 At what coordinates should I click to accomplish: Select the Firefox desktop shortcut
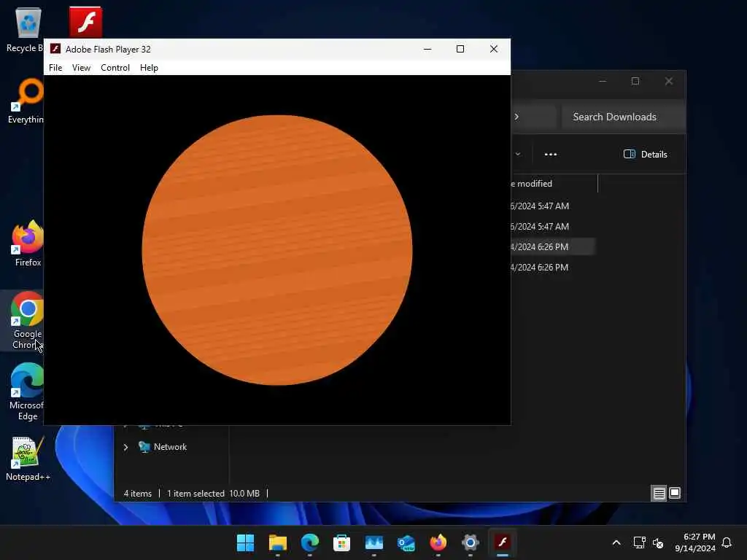[28, 244]
